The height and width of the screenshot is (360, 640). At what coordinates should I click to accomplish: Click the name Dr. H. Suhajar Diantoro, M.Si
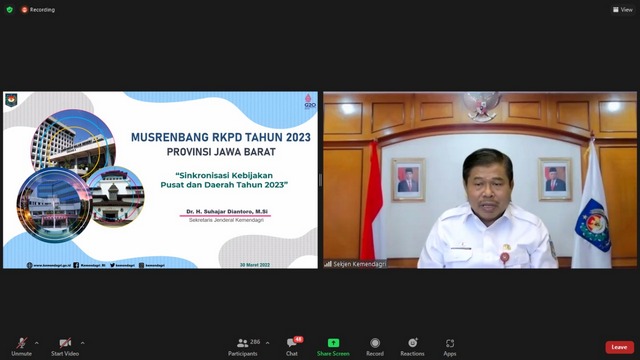[x=227, y=211]
